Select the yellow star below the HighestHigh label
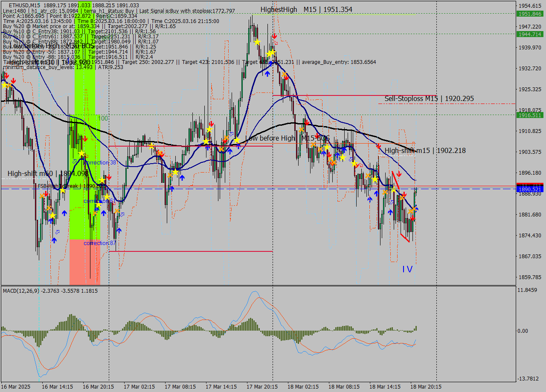The image size is (546, 392). point(270,53)
